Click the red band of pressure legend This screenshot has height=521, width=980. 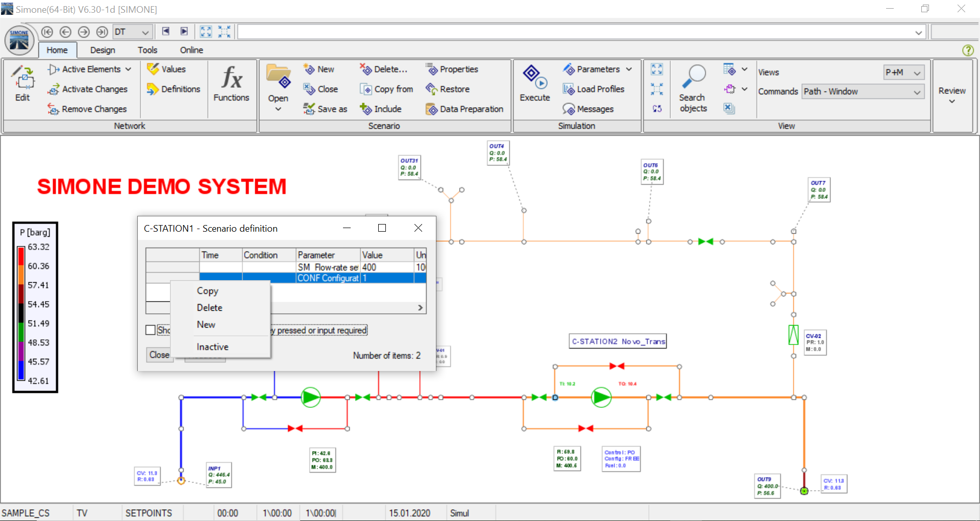21,256
